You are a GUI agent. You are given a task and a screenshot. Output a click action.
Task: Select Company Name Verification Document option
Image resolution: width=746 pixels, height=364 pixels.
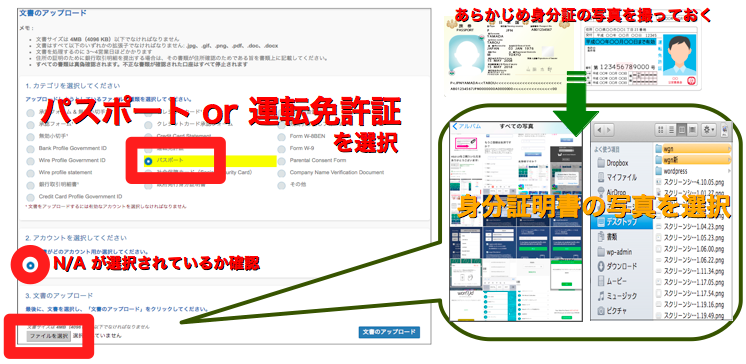tap(282, 172)
